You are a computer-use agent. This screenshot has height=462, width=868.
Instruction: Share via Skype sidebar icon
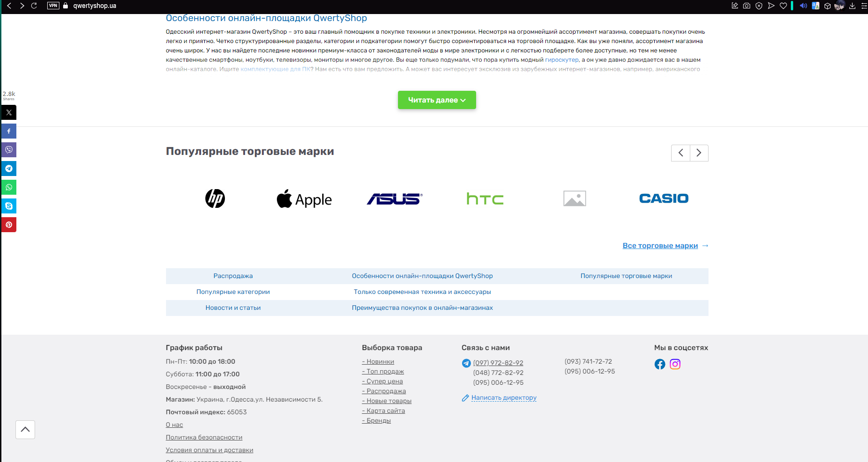pos(9,206)
